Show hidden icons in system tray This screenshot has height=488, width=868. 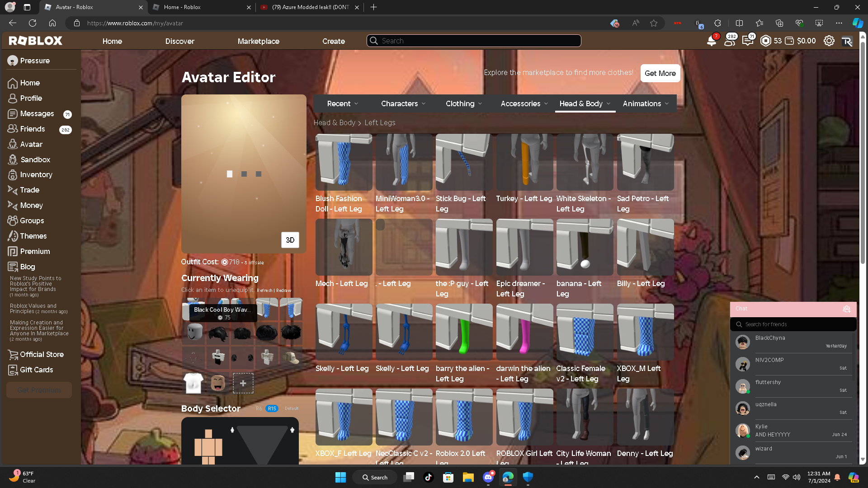pyautogui.click(x=757, y=477)
